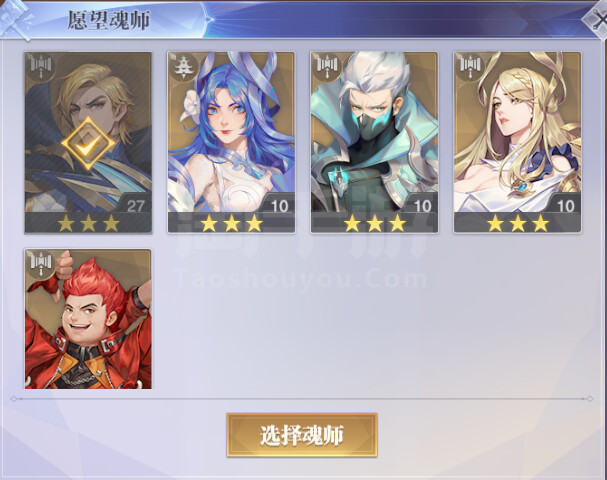This screenshot has width=607, height=480.
Task: Click the three-star rating under blonde woman
Action: 518,223
